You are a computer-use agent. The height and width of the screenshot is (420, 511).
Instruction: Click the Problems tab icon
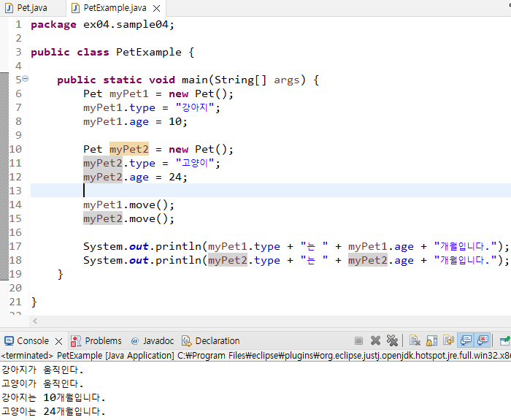tap(76, 341)
